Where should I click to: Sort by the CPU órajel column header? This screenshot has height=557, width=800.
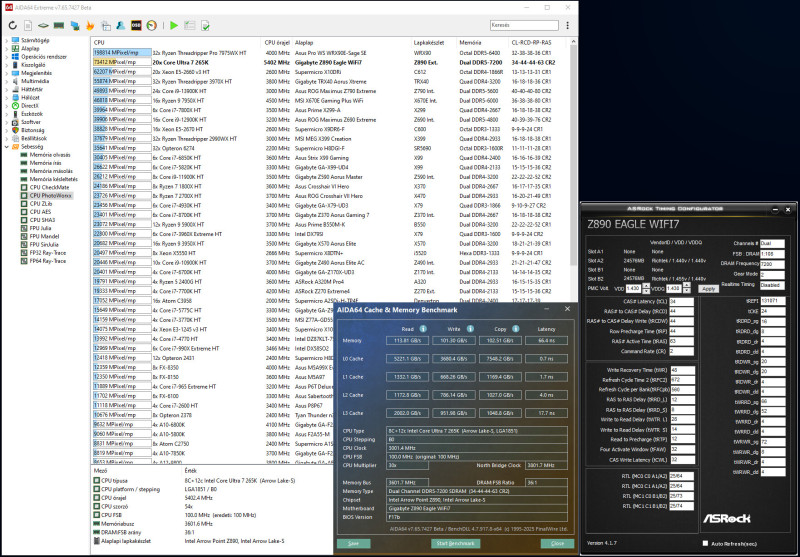pos(277,42)
